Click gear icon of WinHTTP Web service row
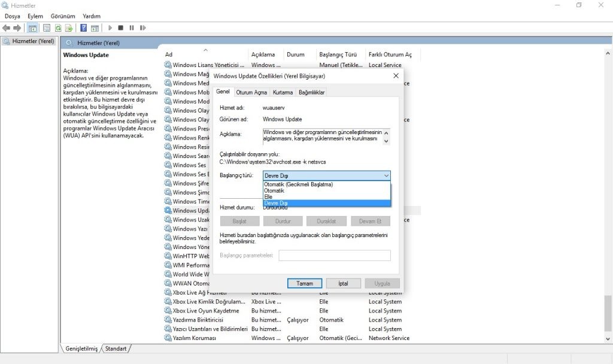Image resolution: width=613 pixels, height=364 pixels. coord(168,256)
